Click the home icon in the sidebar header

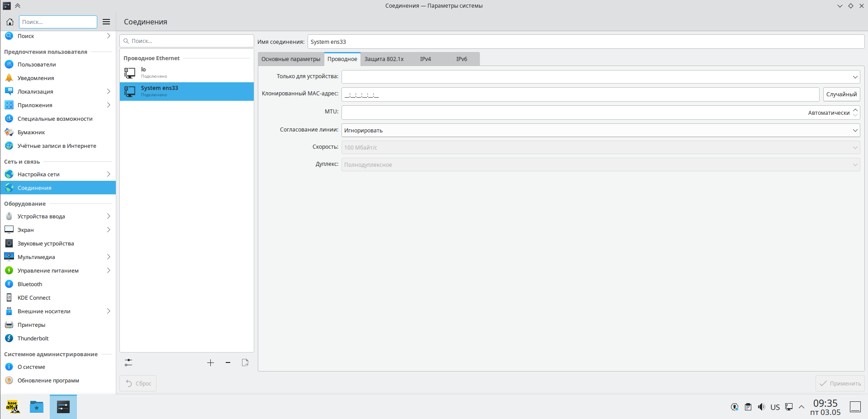pyautogui.click(x=10, y=22)
